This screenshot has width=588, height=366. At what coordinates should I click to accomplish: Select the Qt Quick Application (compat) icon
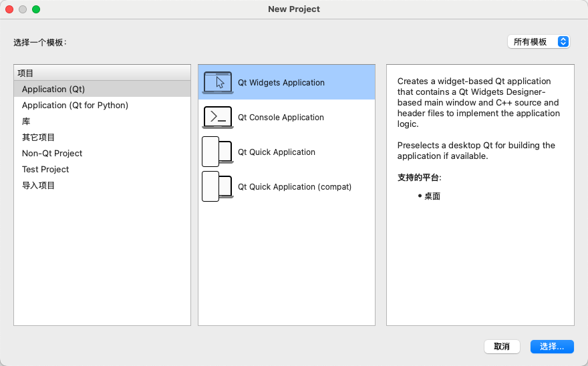tap(218, 187)
